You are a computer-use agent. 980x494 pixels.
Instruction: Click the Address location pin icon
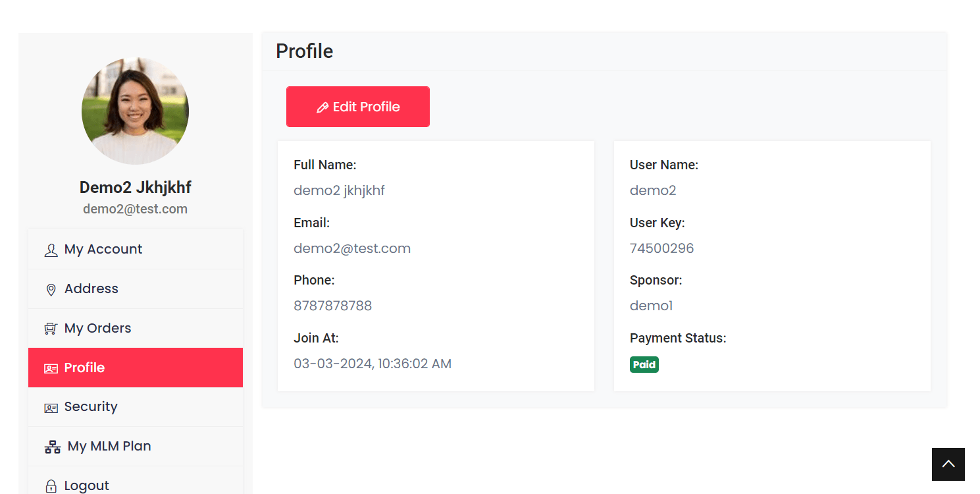click(x=51, y=288)
